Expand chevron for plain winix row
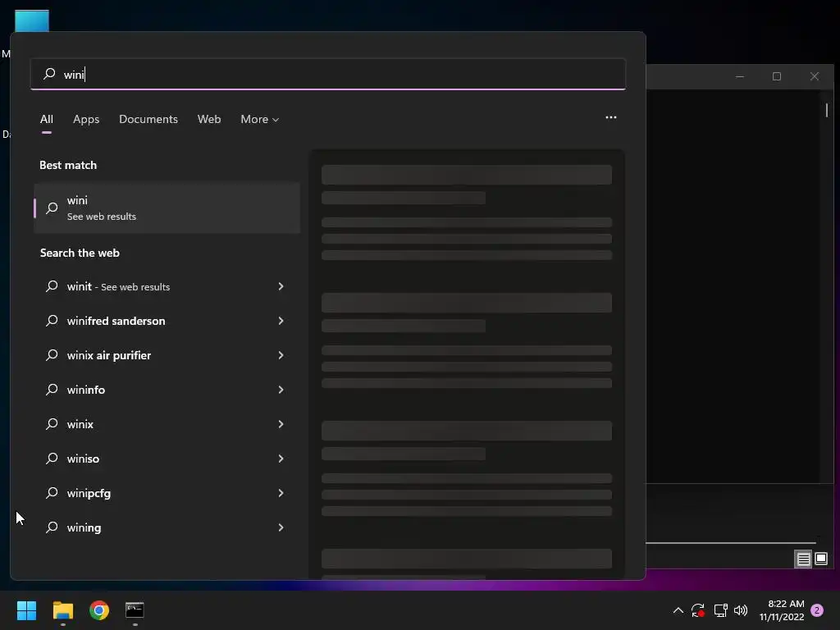Viewport: 840px width, 630px height. coord(281,424)
